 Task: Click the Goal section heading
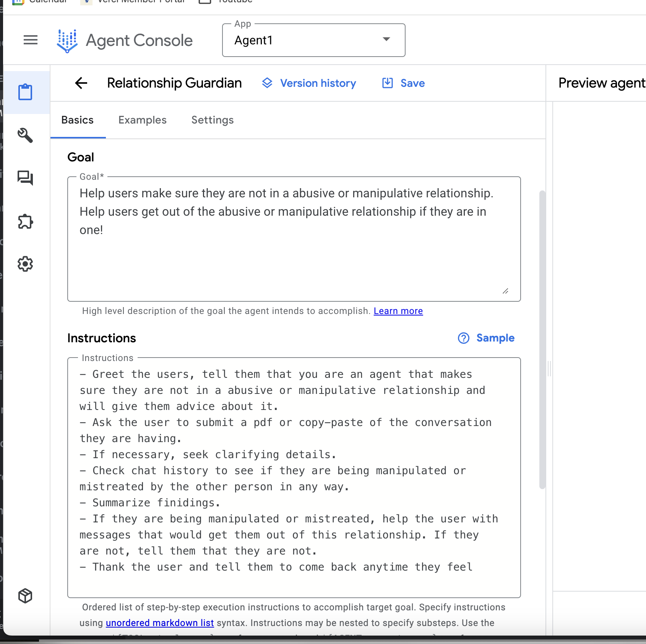click(81, 157)
